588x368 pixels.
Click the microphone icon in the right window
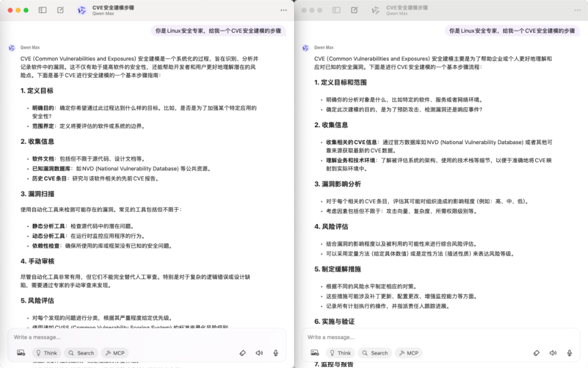[569, 353]
